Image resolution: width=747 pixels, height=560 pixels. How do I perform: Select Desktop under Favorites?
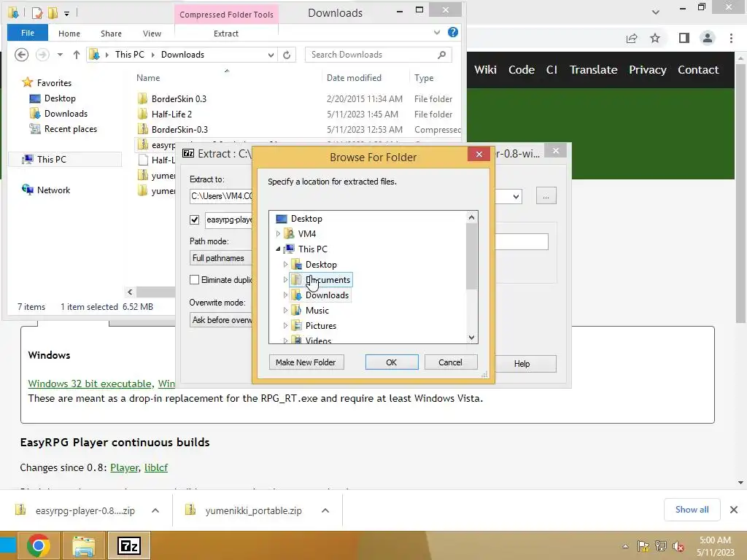pyautogui.click(x=60, y=98)
